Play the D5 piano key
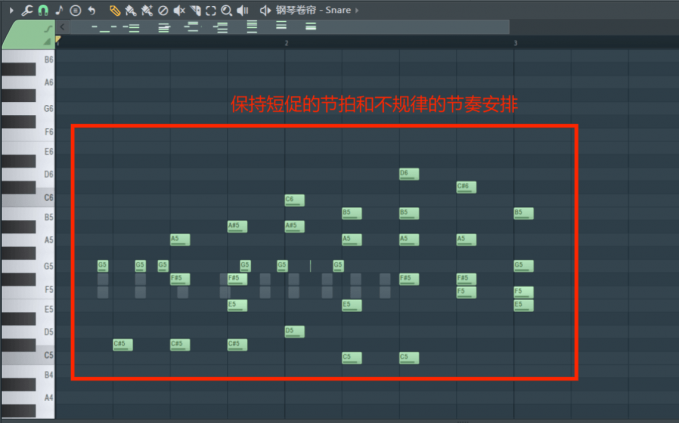 pyautogui.click(x=45, y=332)
